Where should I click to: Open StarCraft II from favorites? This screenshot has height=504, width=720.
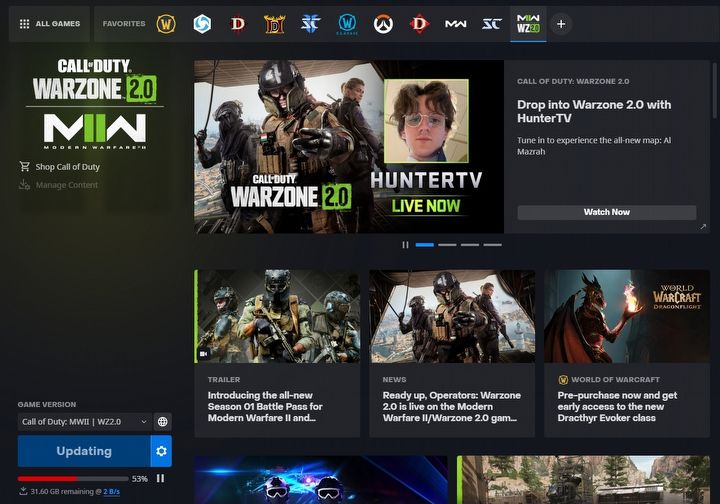310,23
